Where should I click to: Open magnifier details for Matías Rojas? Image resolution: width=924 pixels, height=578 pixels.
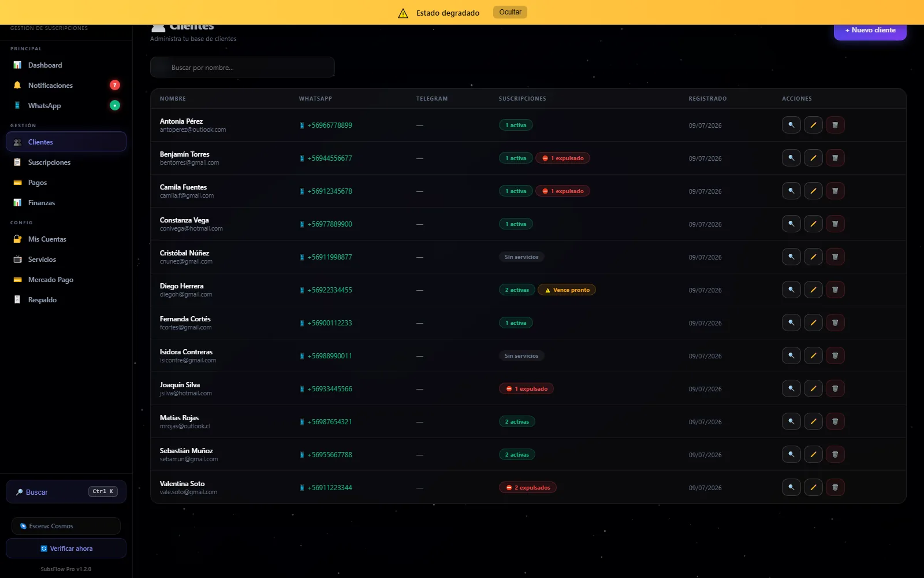pos(791,421)
